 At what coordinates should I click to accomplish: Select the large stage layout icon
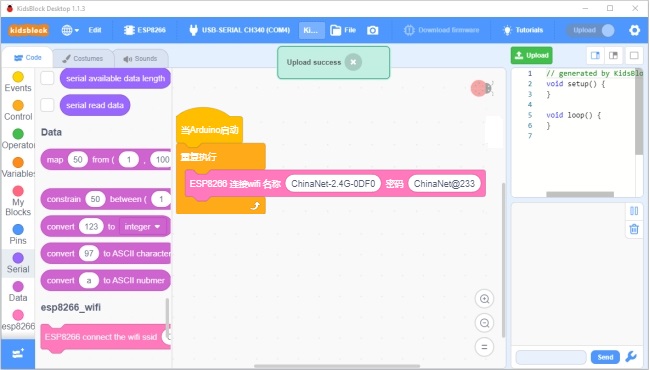tap(614, 56)
